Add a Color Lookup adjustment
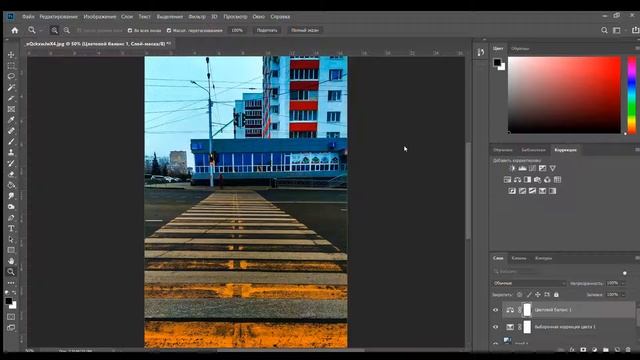 558,180
